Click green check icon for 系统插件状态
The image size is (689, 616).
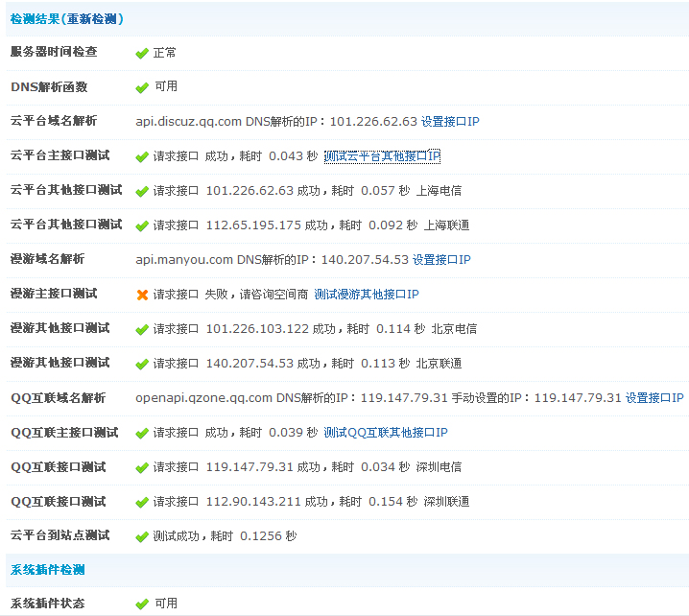[142, 604]
